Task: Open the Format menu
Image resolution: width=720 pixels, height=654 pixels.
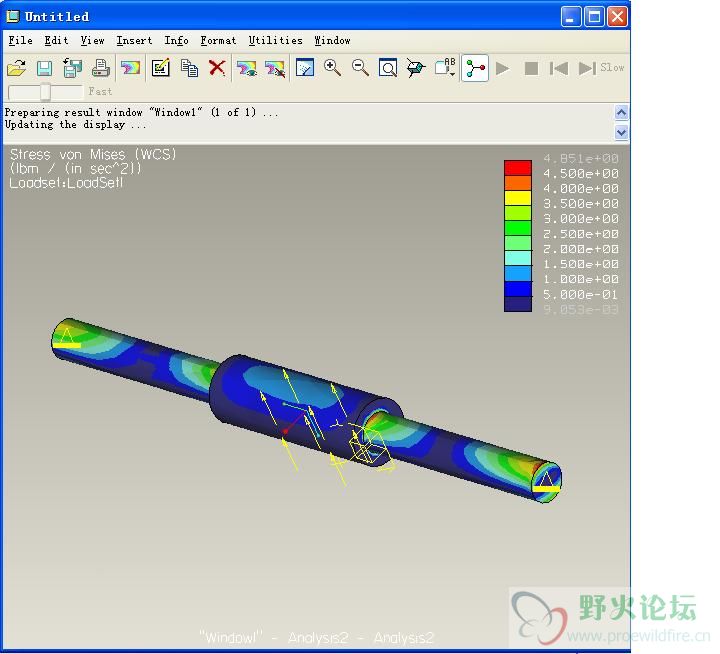Action: coord(218,40)
